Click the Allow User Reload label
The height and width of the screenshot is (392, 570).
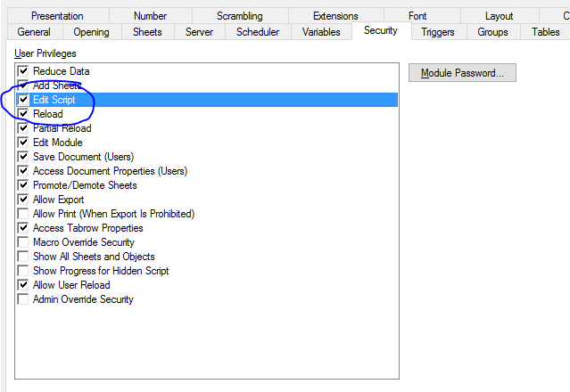71,285
